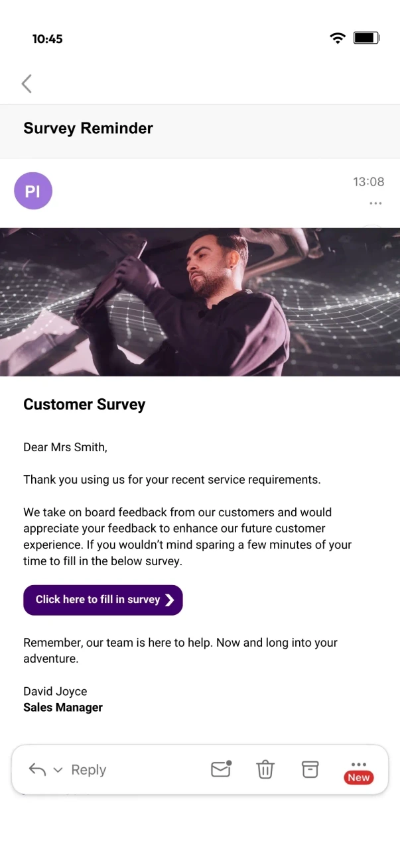Archive the email with the box icon
The width and height of the screenshot is (400, 868).
[x=310, y=769]
